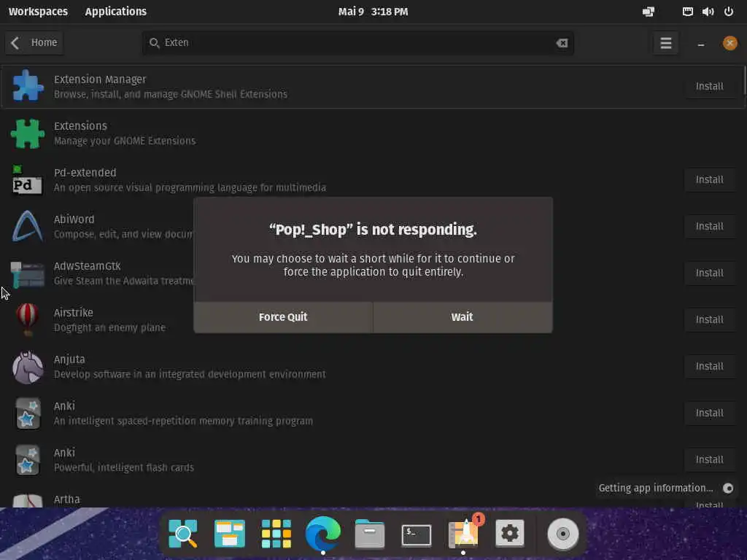Clear the search field with the backspace icon

pyautogui.click(x=562, y=43)
